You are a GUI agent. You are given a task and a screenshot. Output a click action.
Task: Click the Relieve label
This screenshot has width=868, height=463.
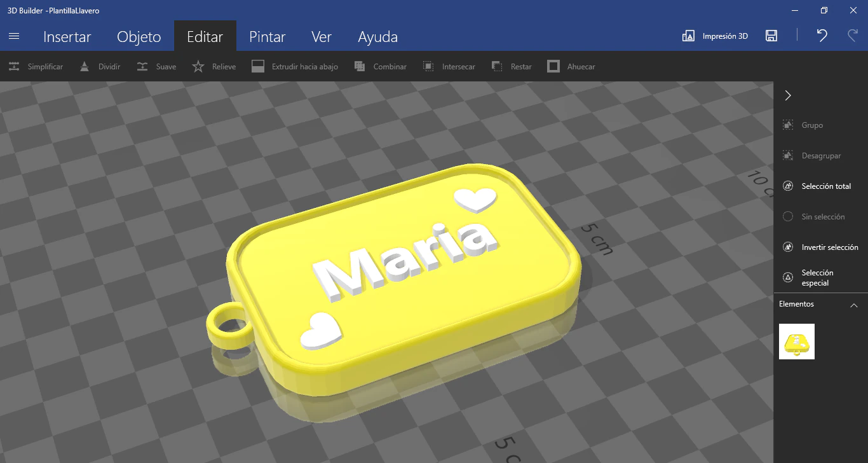click(224, 67)
